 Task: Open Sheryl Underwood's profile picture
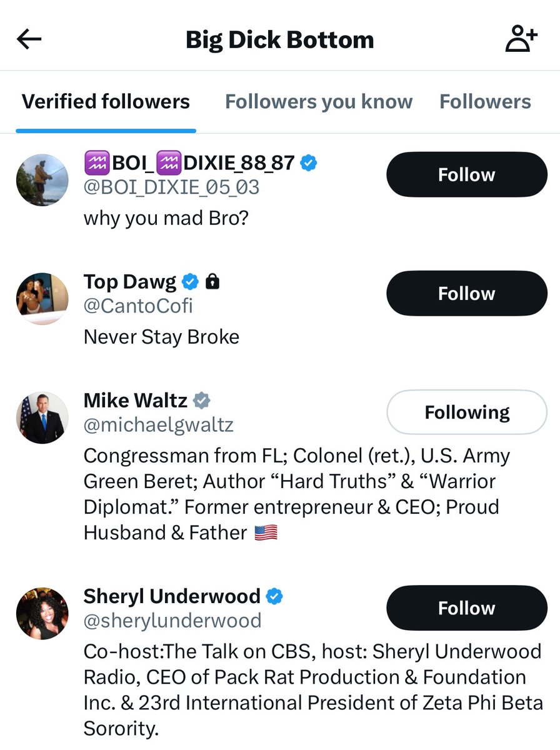42,614
